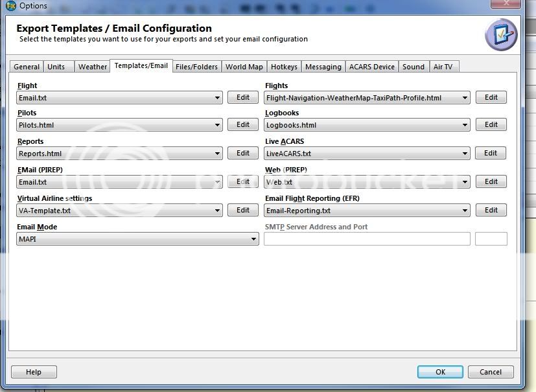Go to the Files/Folders tab
This screenshot has height=392, width=536.
[x=196, y=67]
